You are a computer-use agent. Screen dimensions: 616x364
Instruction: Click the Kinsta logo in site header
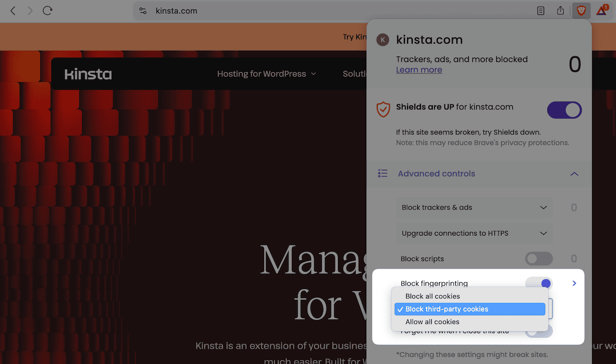coord(88,74)
